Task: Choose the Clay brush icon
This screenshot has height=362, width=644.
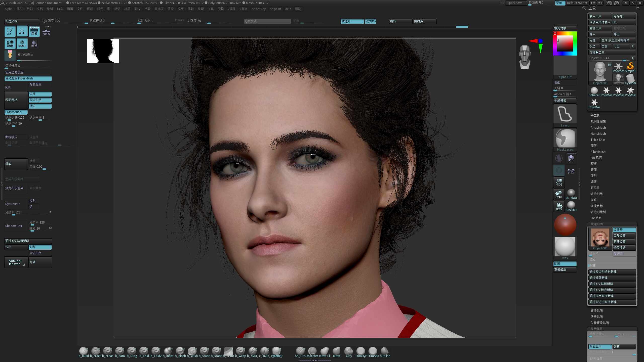Action: [349, 352]
